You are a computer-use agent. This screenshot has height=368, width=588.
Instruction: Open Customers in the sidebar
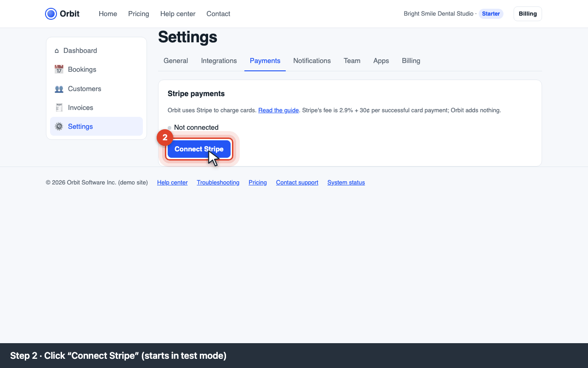pyautogui.click(x=96, y=89)
